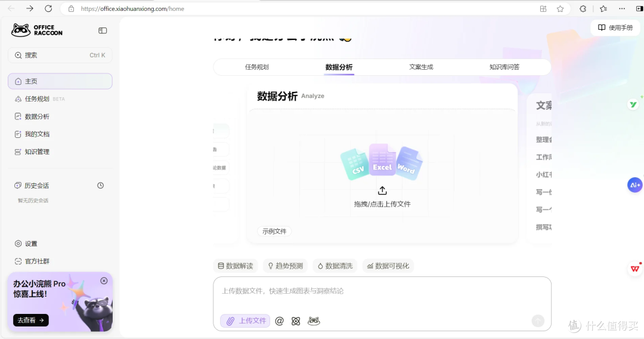Click the 上传文件 button
The image size is (644, 339).
point(245,321)
